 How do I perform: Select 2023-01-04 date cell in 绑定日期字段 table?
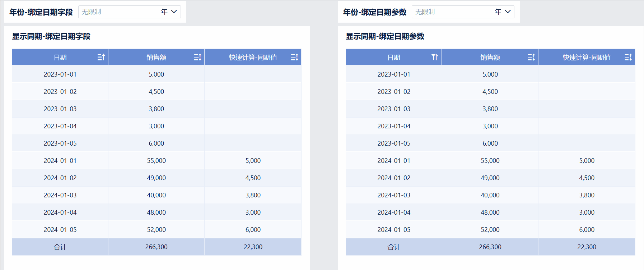tap(60, 126)
